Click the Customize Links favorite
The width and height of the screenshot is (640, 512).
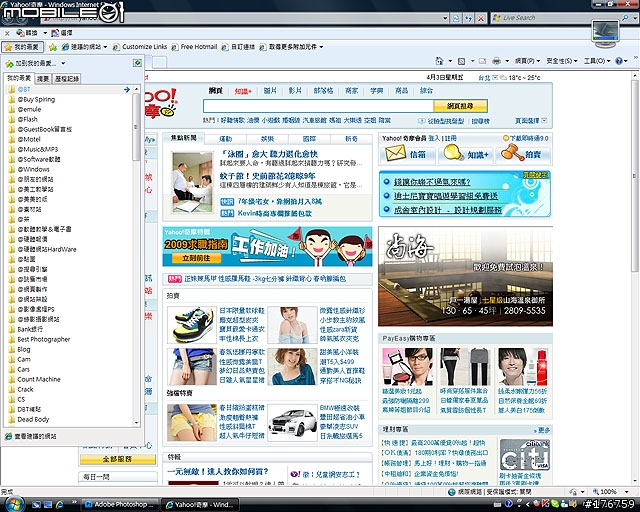[x=140, y=47]
